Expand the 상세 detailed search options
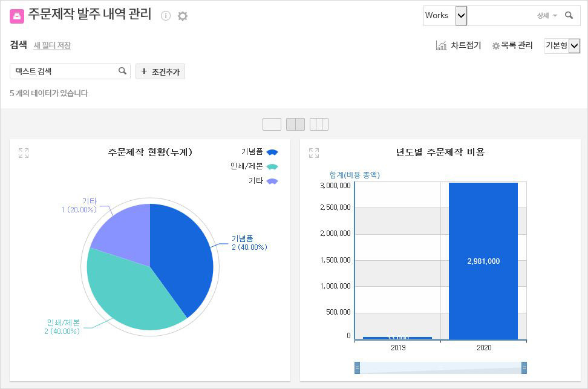This screenshot has height=389, width=588. tap(547, 16)
